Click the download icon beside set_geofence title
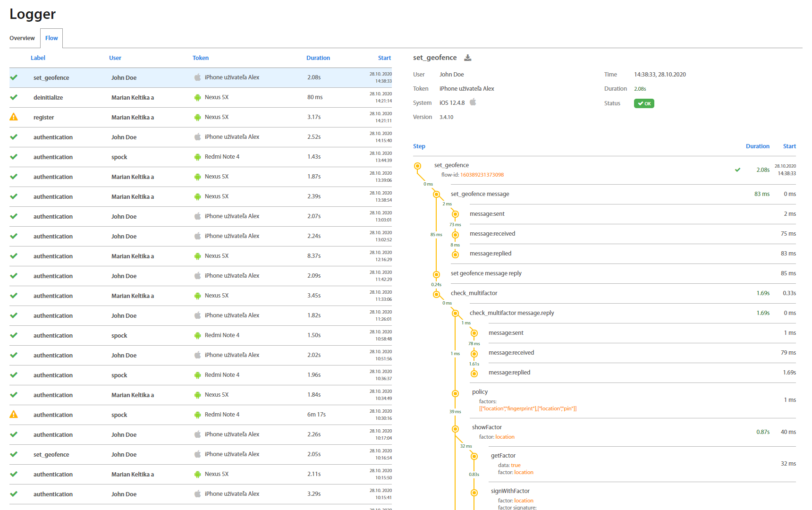 (x=467, y=58)
